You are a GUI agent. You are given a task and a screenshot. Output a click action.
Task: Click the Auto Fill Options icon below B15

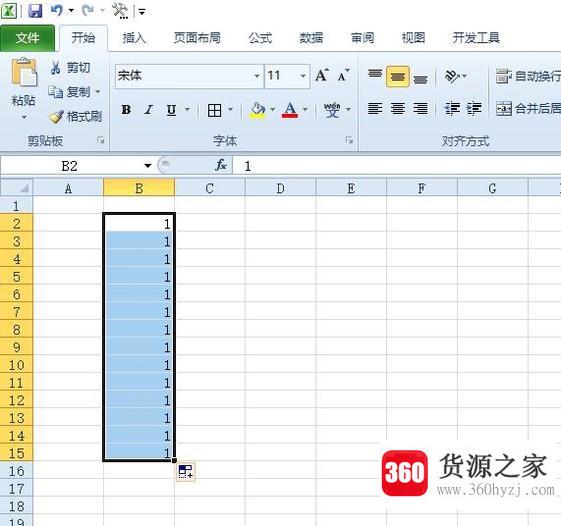point(186,471)
